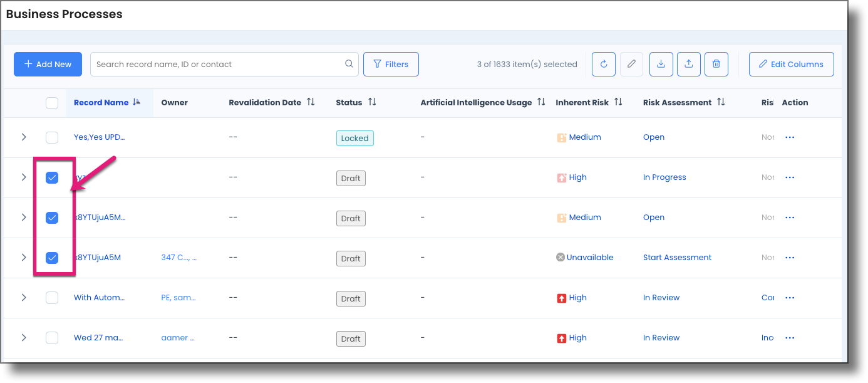Expand the 'With Autom...' record row

point(24,297)
